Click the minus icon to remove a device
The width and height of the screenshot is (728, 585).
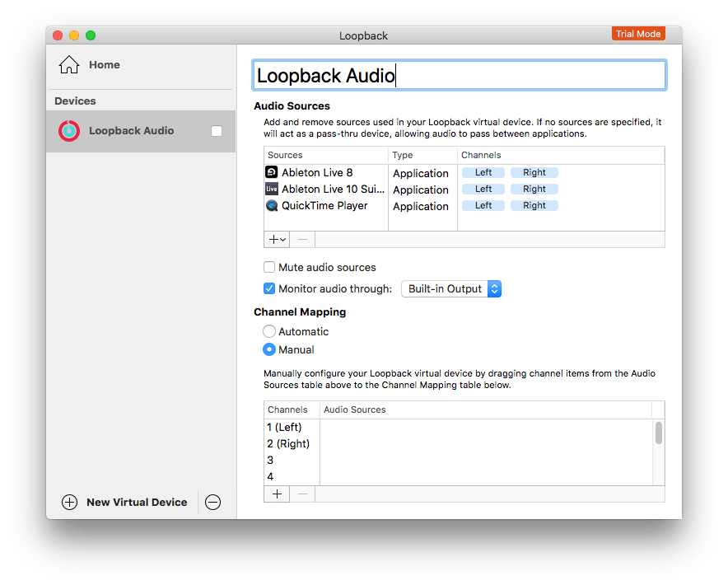(212, 502)
